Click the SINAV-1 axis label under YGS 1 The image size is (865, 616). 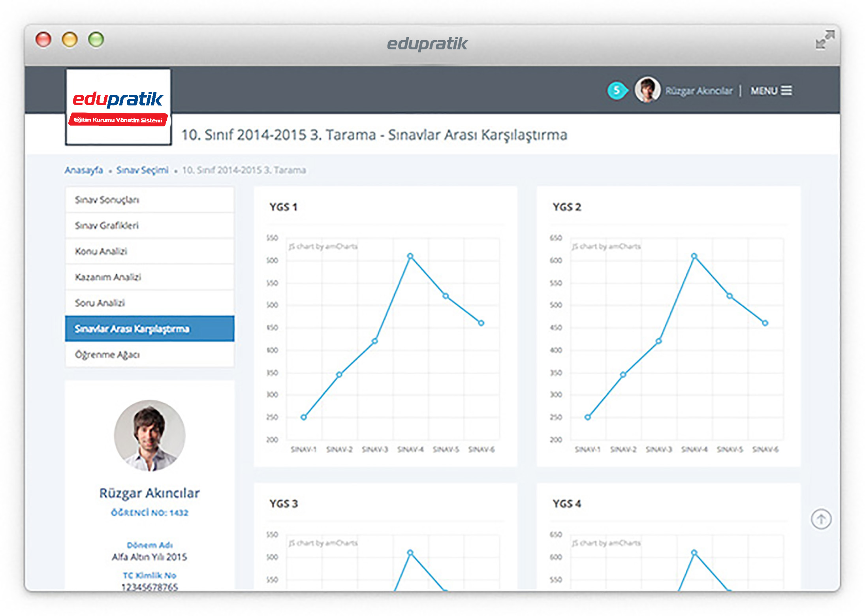click(x=304, y=449)
